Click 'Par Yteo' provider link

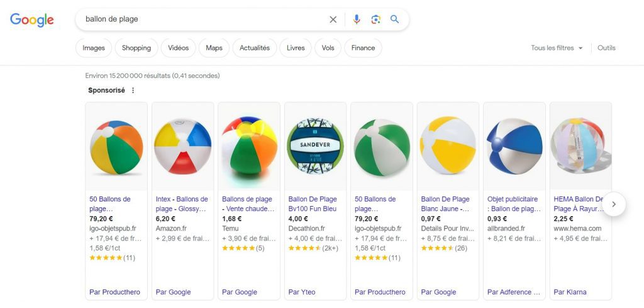[x=302, y=292]
